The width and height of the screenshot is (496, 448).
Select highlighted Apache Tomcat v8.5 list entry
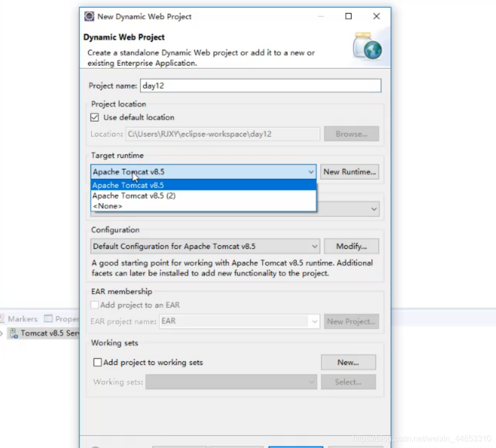click(x=203, y=185)
